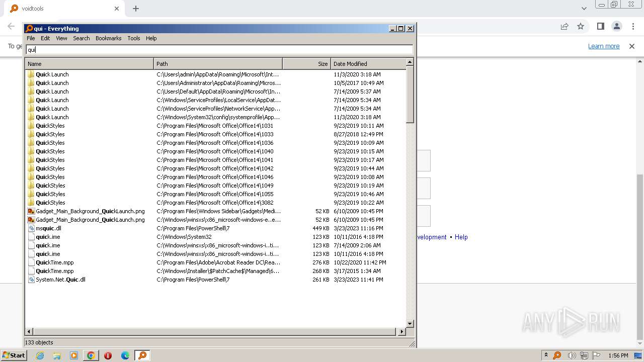The image size is (644, 362).
Task: Click the horizontal scrollbar left arrow
Action: click(x=29, y=332)
